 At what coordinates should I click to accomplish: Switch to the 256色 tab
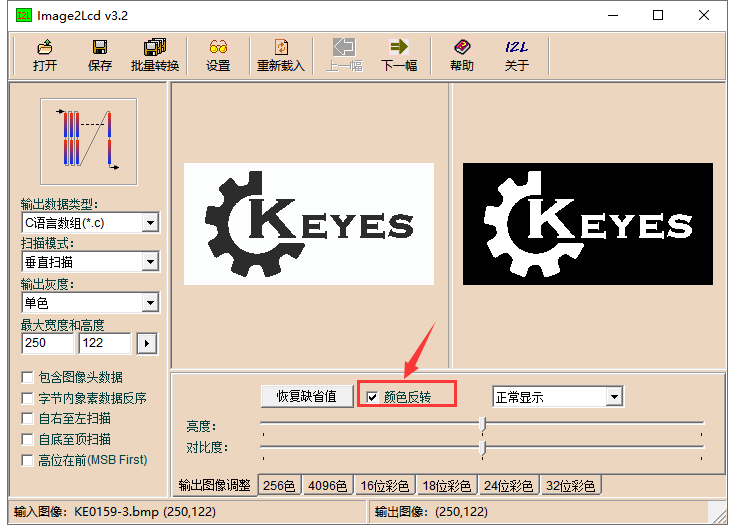[279, 486]
